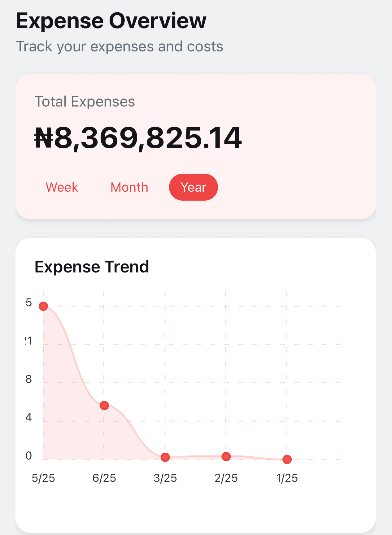Click the total expenses amount ₦8,369,825.14
Image resolution: width=392 pixels, height=535 pixels.
[138, 138]
